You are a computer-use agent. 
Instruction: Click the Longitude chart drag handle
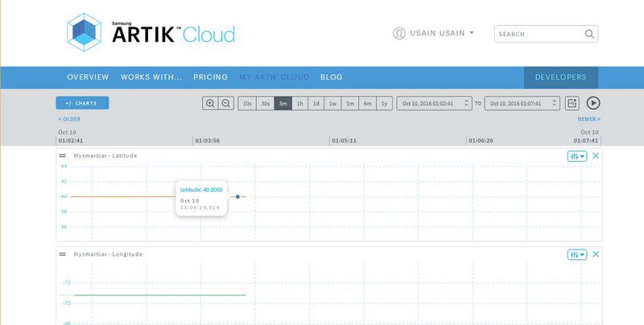pos(63,254)
